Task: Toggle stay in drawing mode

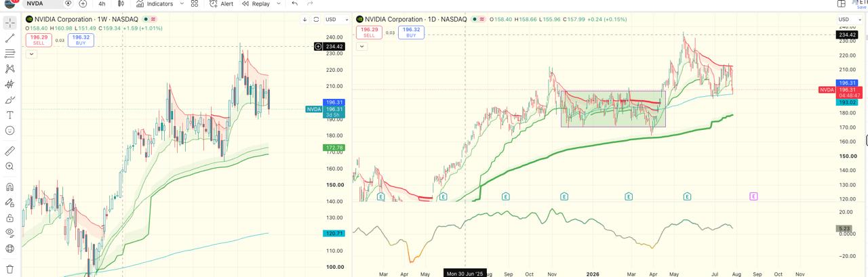Action: pyautogui.click(x=10, y=203)
